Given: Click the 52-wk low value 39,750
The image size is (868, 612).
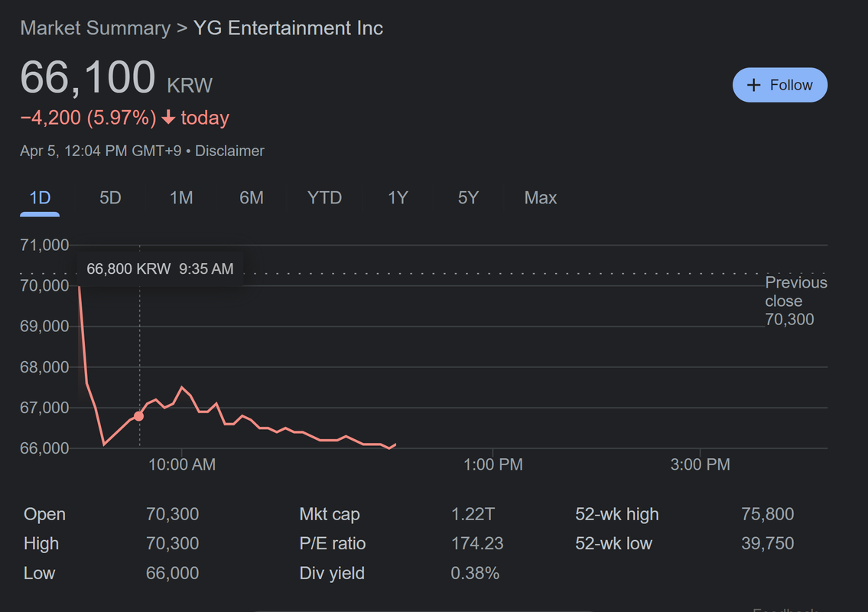Looking at the screenshot, I should pyautogui.click(x=767, y=543).
